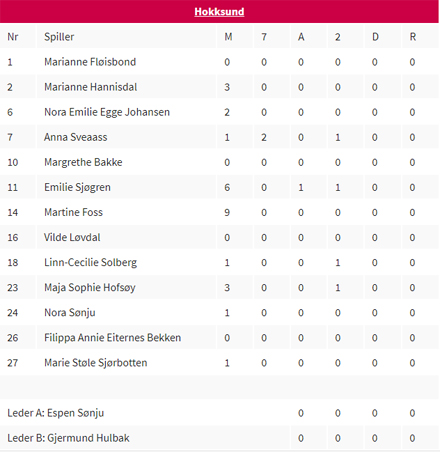Select player Marianne Fløisbond
The width and height of the screenshot is (440, 452).
tap(90, 62)
